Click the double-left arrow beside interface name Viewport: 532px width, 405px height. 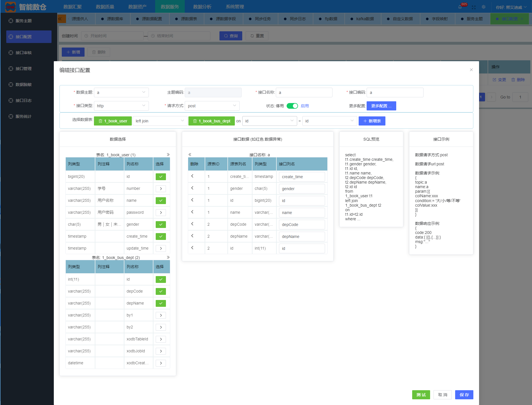[190, 155]
